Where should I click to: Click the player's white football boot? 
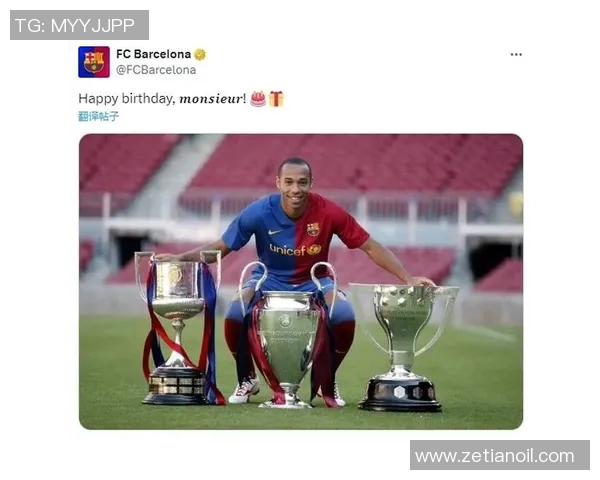(x=244, y=390)
